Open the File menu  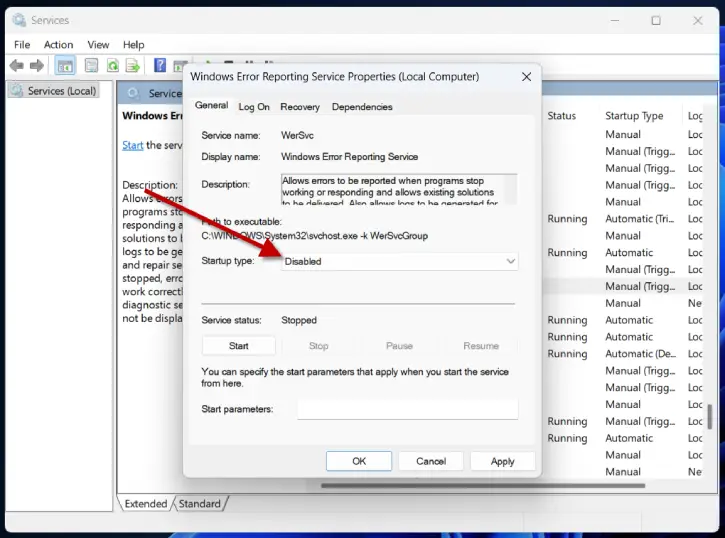coord(22,45)
